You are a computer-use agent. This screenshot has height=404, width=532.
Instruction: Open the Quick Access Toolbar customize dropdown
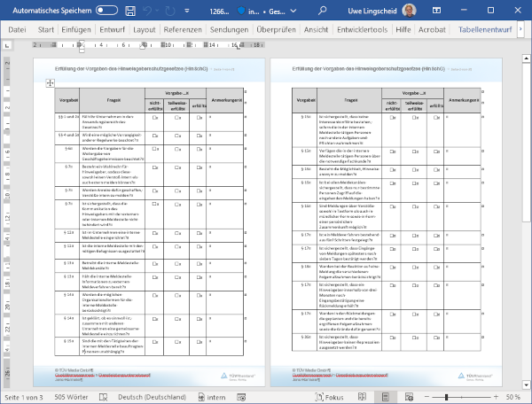[190, 10]
